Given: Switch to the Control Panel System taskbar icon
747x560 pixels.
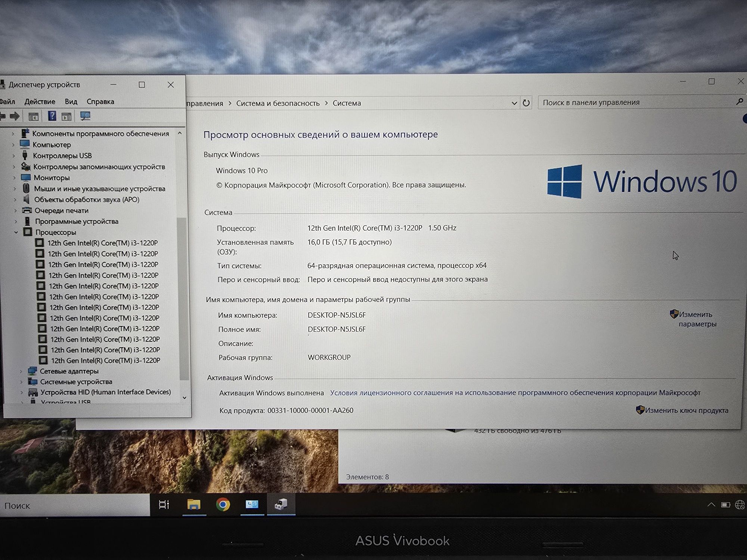Looking at the screenshot, I should coord(252,504).
